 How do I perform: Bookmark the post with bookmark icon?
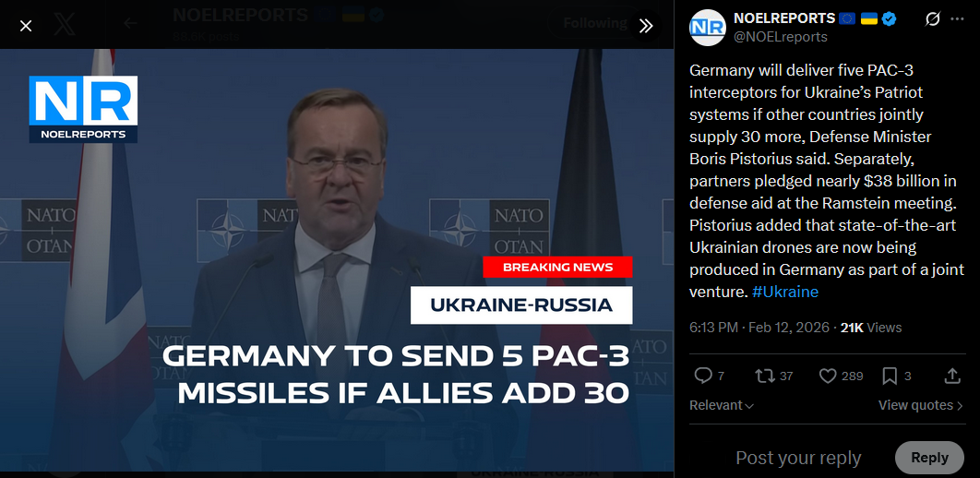890,376
